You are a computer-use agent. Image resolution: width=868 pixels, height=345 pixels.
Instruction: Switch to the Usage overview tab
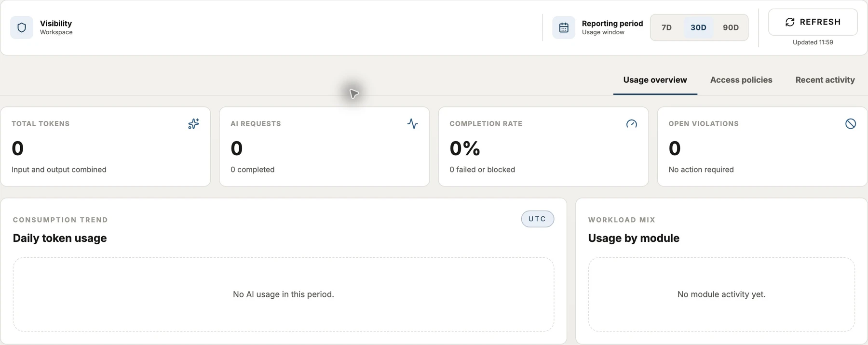(x=655, y=80)
